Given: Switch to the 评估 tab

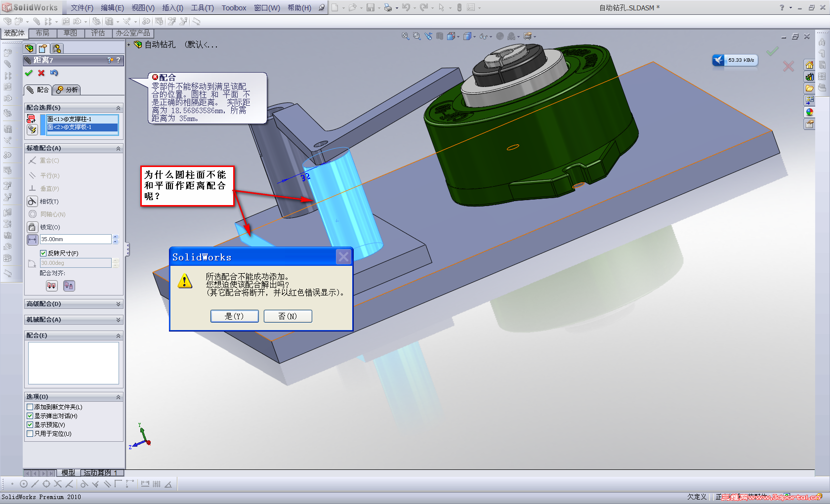Looking at the screenshot, I should click(x=98, y=33).
